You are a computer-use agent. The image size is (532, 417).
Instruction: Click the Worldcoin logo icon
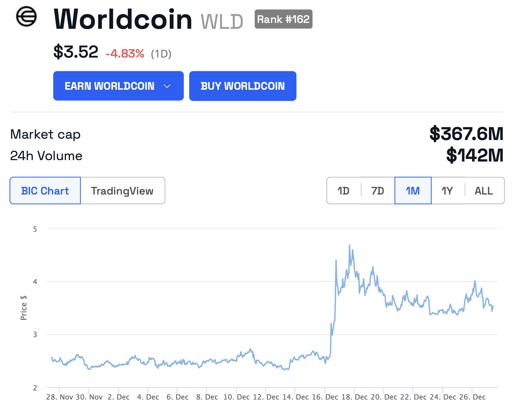26,17
